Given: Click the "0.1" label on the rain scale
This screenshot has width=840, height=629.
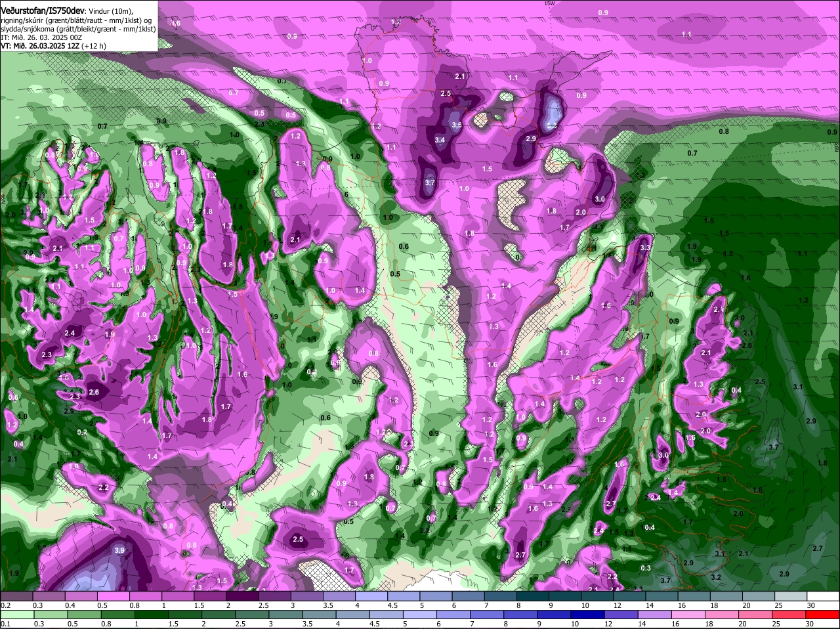Looking at the screenshot, I should [6, 624].
